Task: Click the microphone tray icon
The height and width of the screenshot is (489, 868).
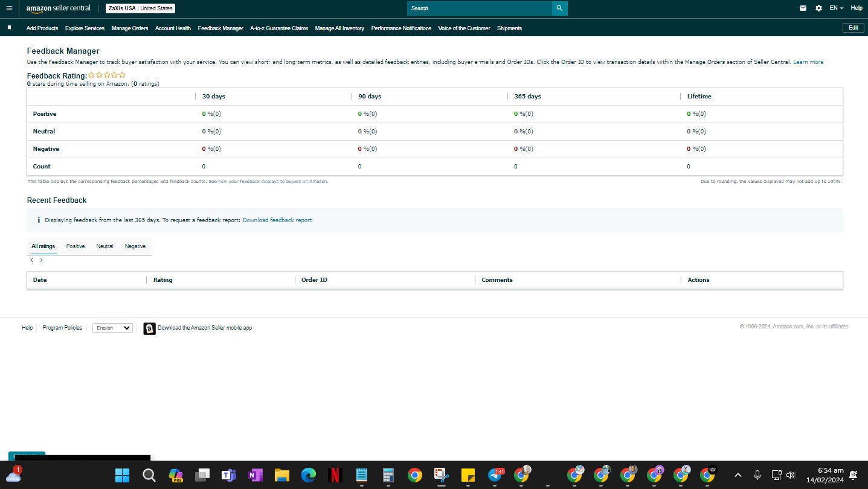Action: (x=757, y=475)
